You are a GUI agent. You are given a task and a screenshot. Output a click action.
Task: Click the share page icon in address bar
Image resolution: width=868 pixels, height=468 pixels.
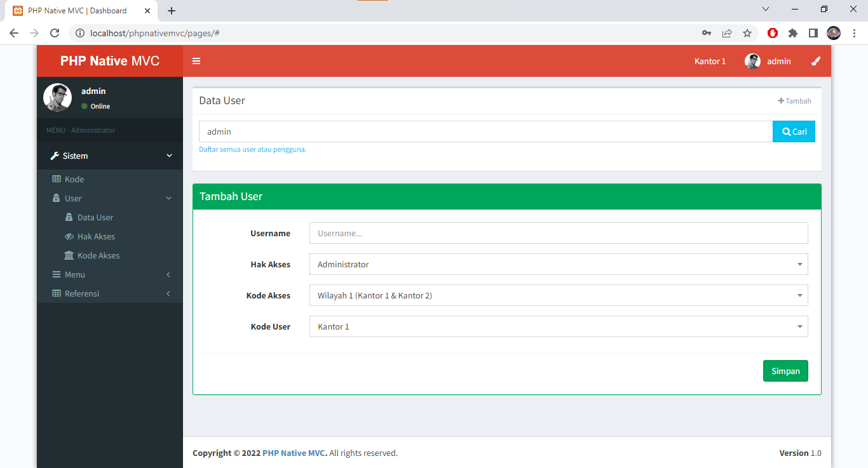[x=727, y=33]
